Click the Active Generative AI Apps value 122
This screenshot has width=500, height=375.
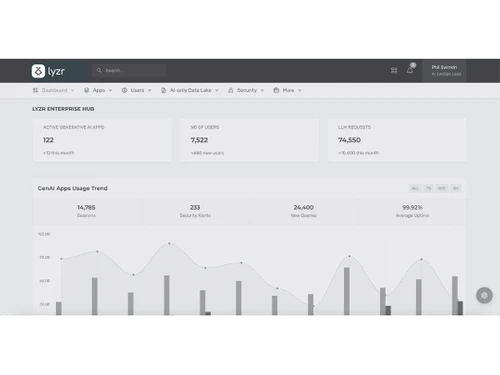pyautogui.click(x=48, y=140)
